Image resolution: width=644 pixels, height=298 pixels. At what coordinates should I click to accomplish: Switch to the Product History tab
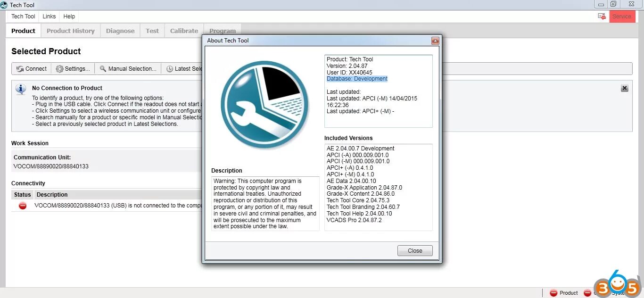[x=71, y=31]
